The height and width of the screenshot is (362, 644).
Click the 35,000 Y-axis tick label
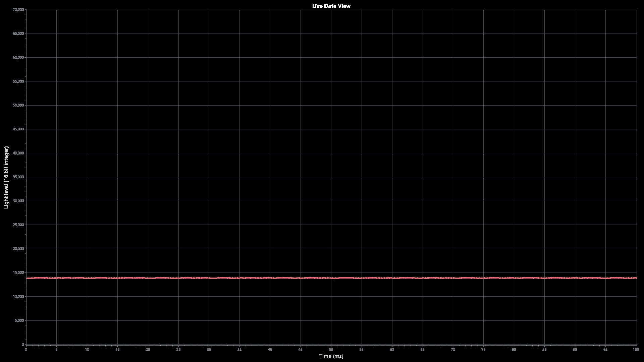click(18, 177)
